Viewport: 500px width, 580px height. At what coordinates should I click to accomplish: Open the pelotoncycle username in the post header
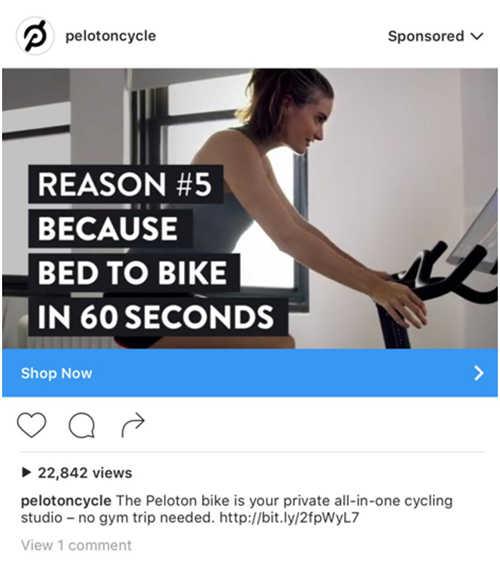pyautogui.click(x=111, y=36)
